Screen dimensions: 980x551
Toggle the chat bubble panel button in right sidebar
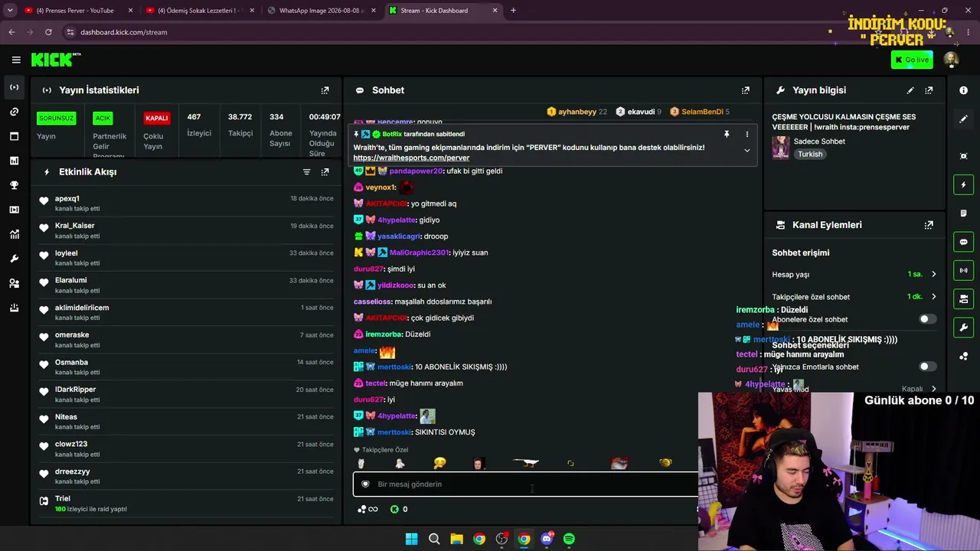(x=963, y=242)
